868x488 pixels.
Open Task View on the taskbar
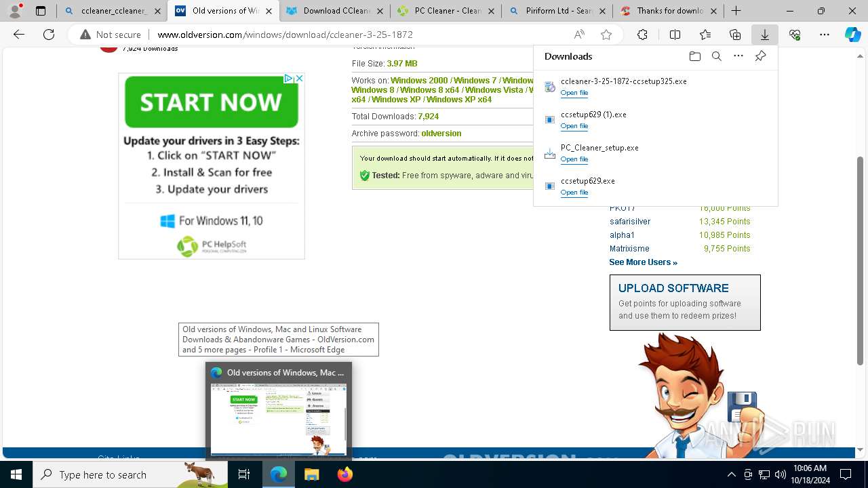click(244, 474)
